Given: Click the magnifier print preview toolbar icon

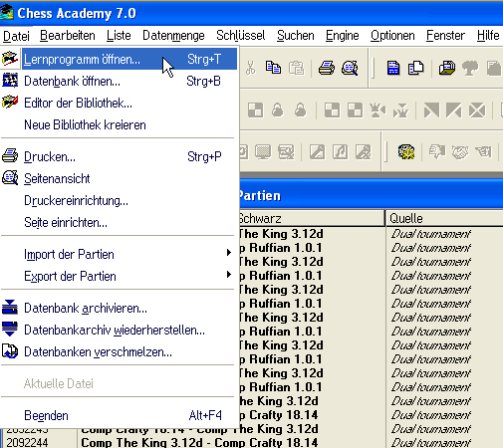Looking at the screenshot, I should pos(350,68).
